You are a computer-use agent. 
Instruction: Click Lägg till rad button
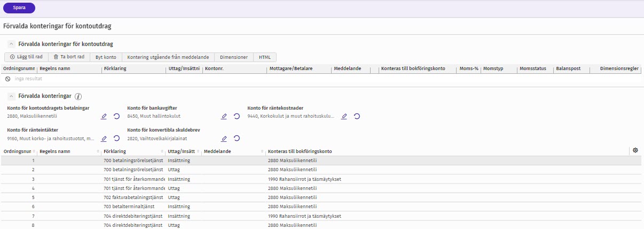tap(26, 57)
